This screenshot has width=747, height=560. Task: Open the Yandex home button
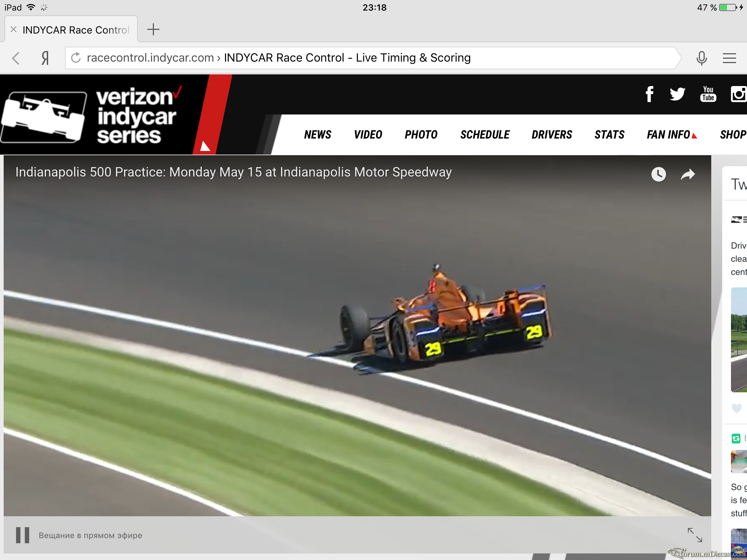(45, 58)
